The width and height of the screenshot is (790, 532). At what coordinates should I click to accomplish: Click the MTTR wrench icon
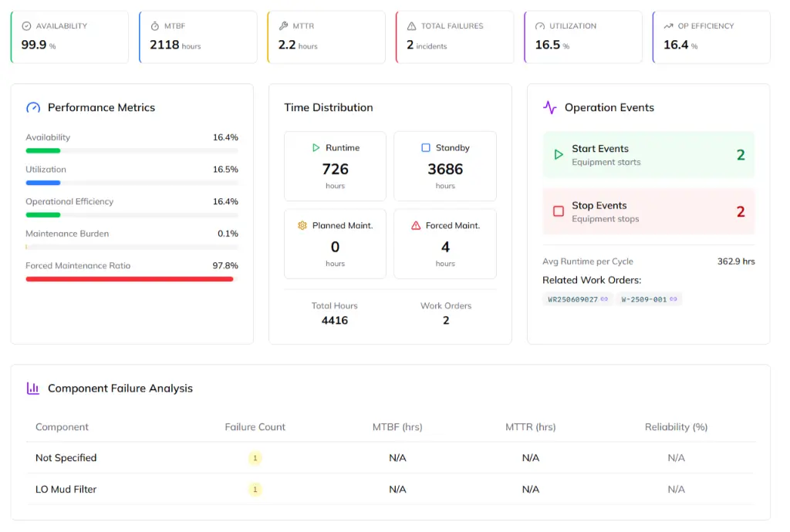[x=284, y=25]
